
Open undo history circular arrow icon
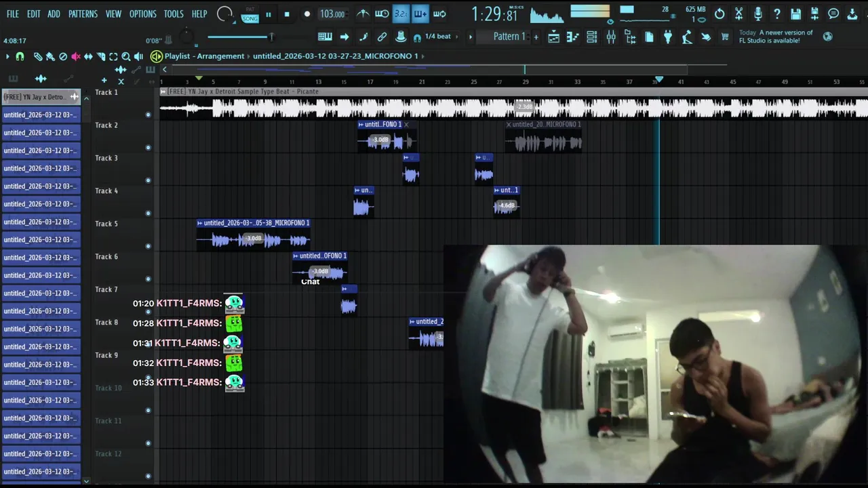719,14
